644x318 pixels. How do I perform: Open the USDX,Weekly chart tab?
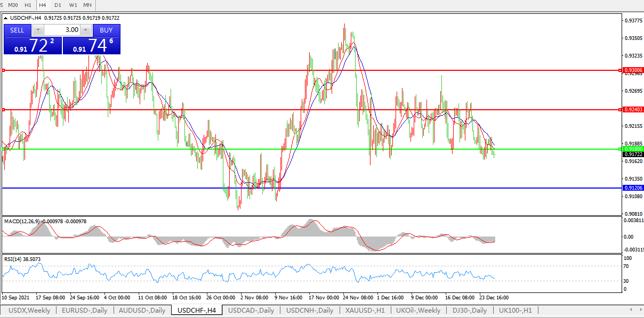pos(29,310)
